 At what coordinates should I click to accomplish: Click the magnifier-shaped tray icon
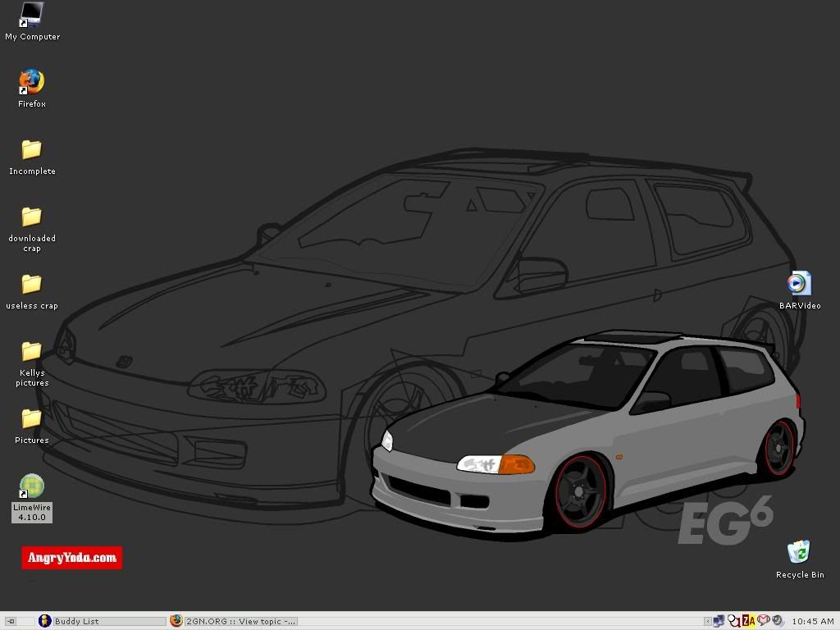734,621
